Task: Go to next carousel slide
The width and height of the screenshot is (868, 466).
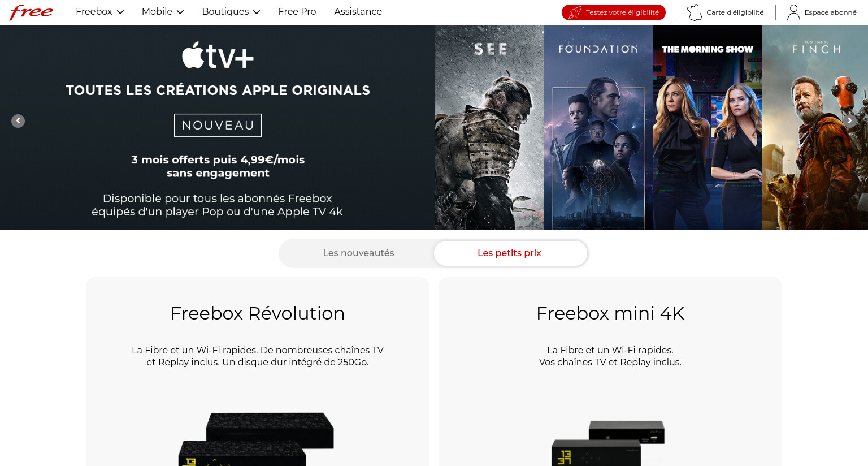Action: coord(849,121)
